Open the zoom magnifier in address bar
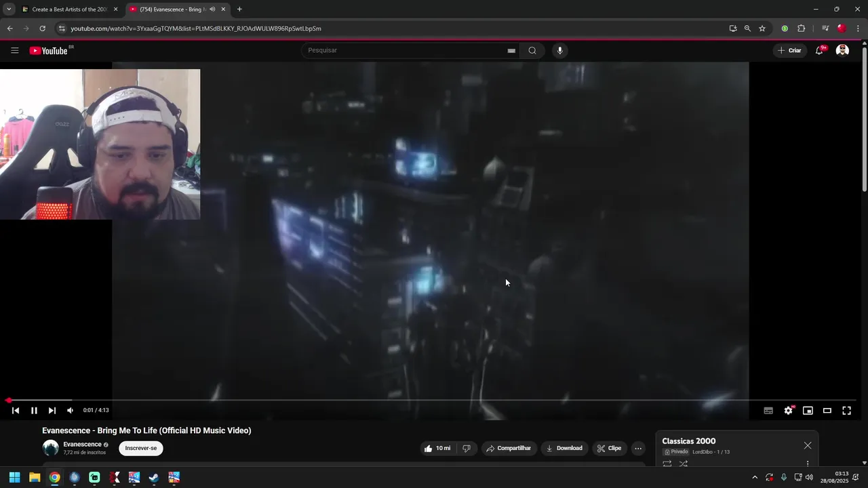The image size is (868, 488). [747, 28]
